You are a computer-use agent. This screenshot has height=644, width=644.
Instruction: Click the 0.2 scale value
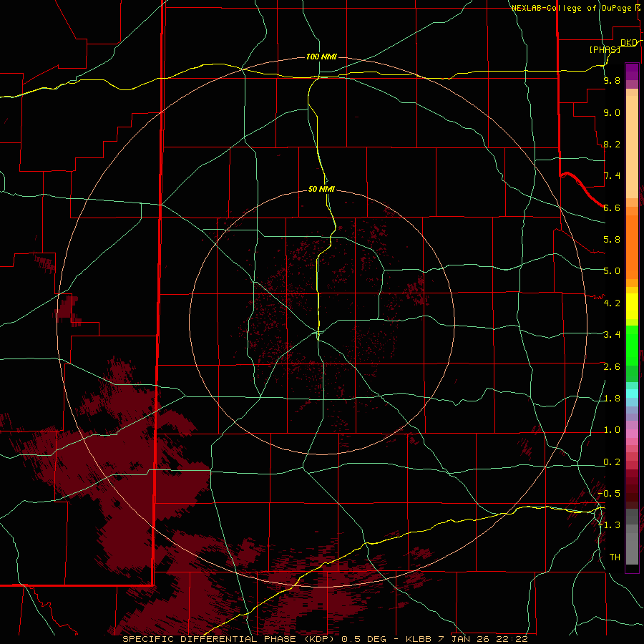pos(612,462)
